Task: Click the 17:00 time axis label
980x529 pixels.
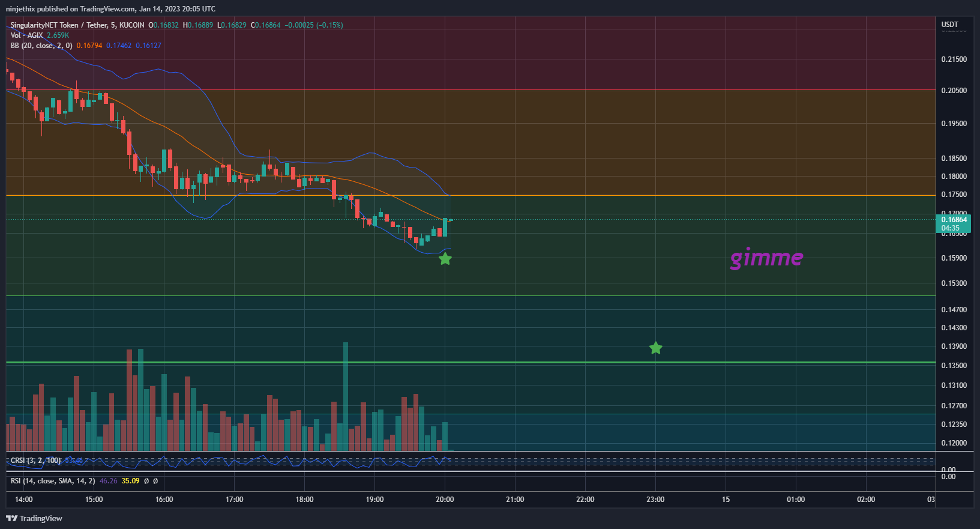Action: point(235,500)
